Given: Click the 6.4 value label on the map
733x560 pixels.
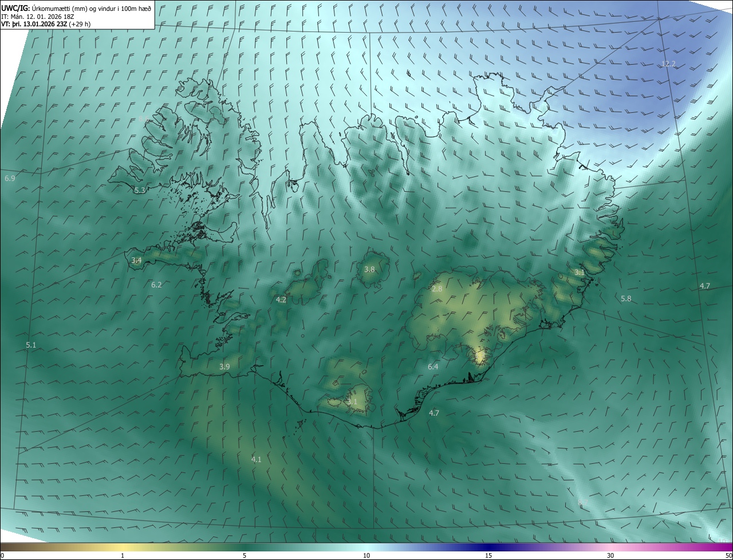Looking at the screenshot, I should [433, 366].
